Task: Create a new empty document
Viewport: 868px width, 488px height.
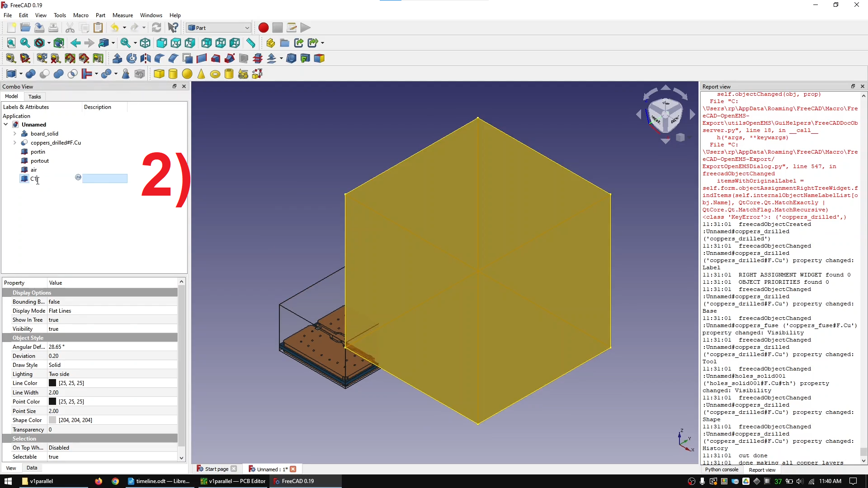Action: [x=11, y=28]
